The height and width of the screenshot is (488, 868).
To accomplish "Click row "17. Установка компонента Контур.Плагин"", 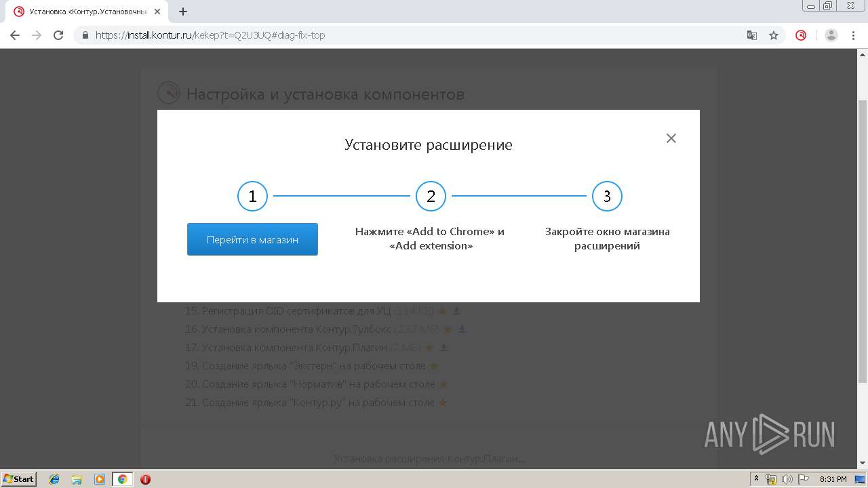I will [286, 348].
